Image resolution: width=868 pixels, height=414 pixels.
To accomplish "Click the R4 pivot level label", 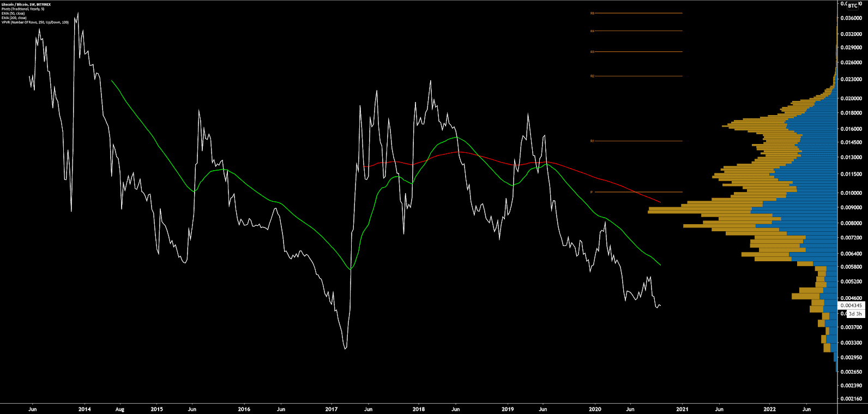I will (x=592, y=31).
